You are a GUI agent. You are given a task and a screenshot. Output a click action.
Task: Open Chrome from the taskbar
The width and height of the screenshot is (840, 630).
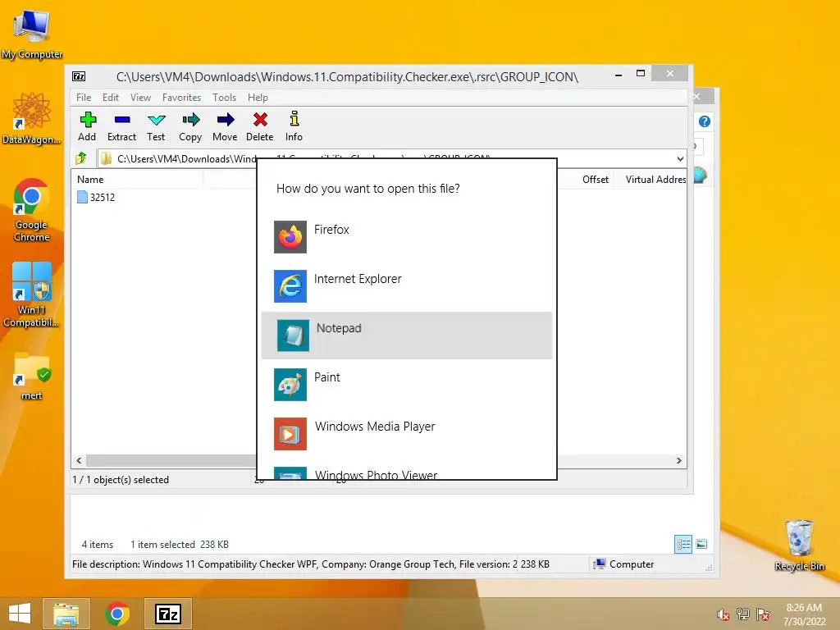coord(117,614)
